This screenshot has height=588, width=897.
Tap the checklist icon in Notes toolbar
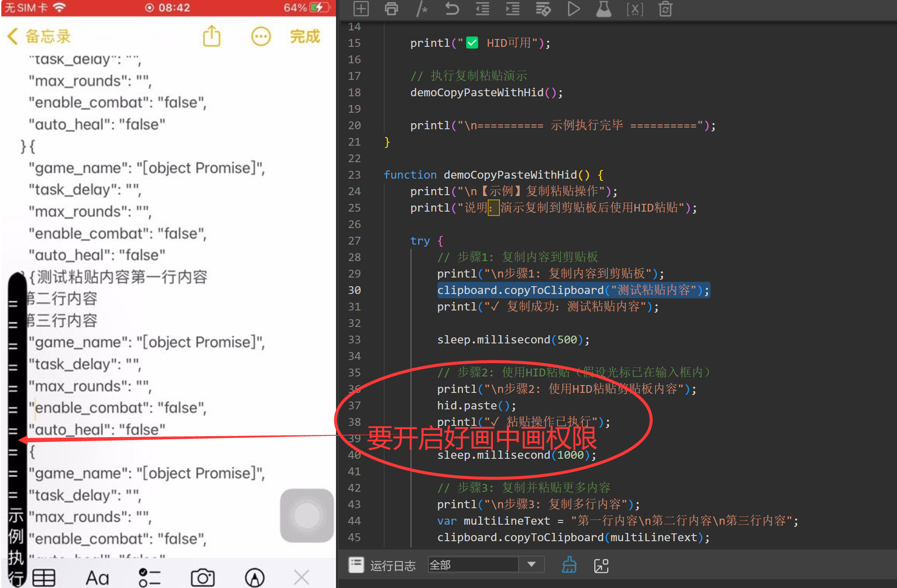[x=150, y=577]
